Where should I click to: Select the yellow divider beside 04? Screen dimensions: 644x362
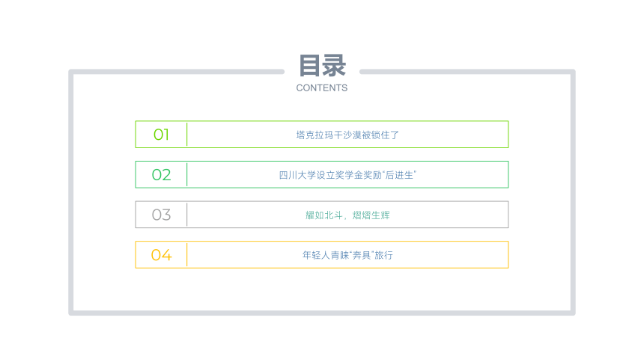[187, 254]
